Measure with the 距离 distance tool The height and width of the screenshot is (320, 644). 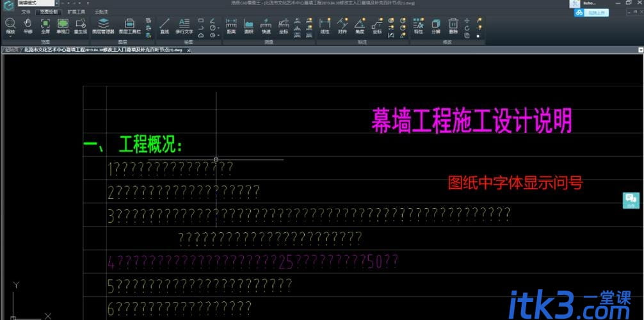pyautogui.click(x=231, y=26)
